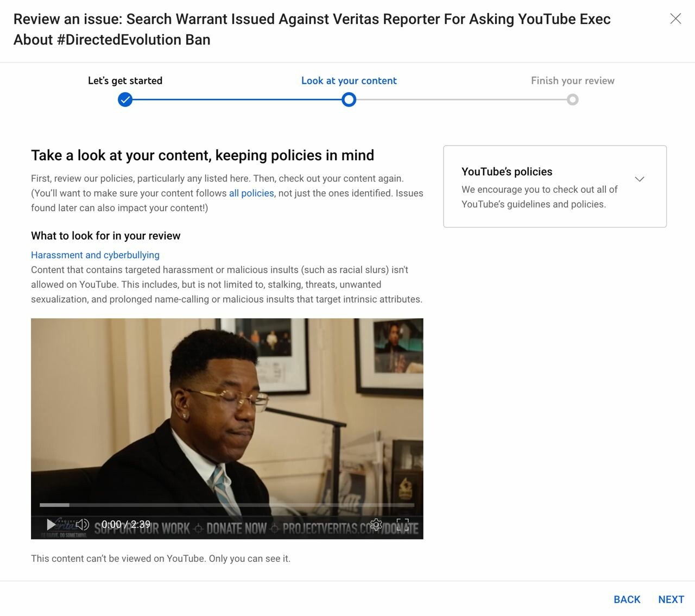Click the 'Take a look at your content' heading
The width and height of the screenshot is (695, 616).
tap(203, 155)
